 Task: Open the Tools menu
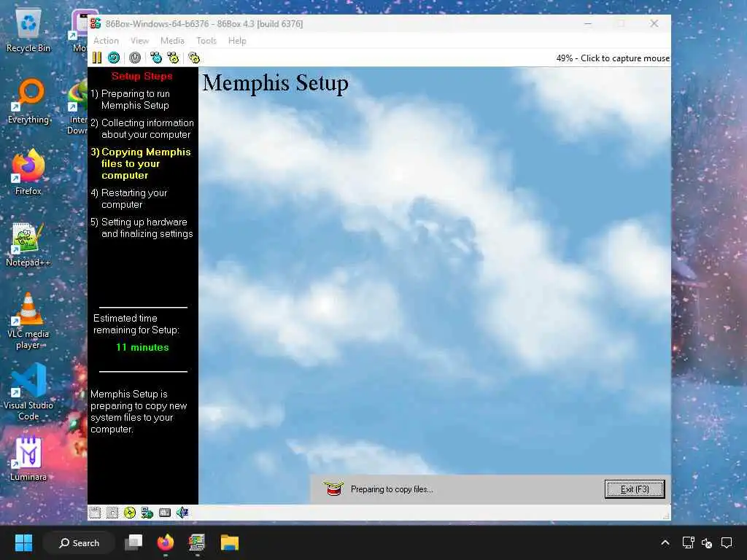[206, 41]
